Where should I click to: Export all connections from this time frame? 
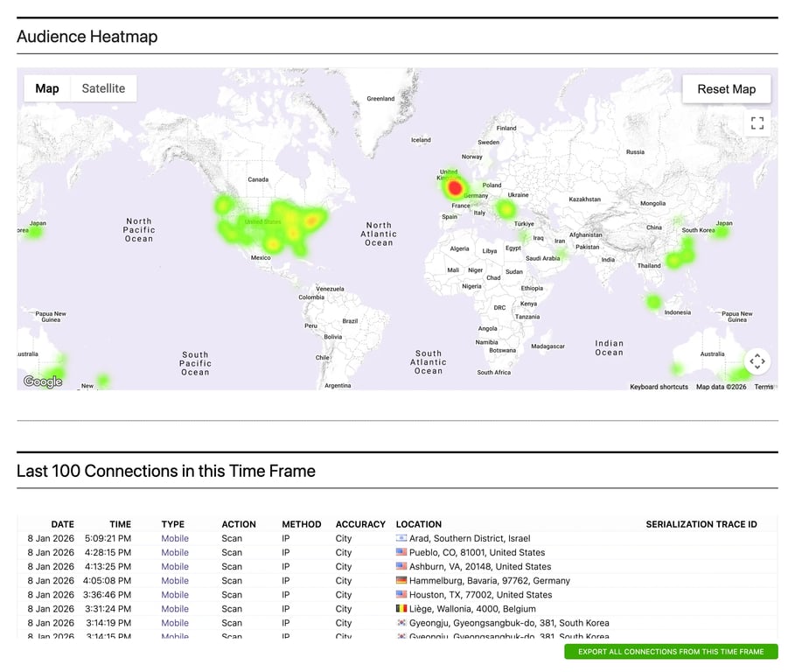670,652
